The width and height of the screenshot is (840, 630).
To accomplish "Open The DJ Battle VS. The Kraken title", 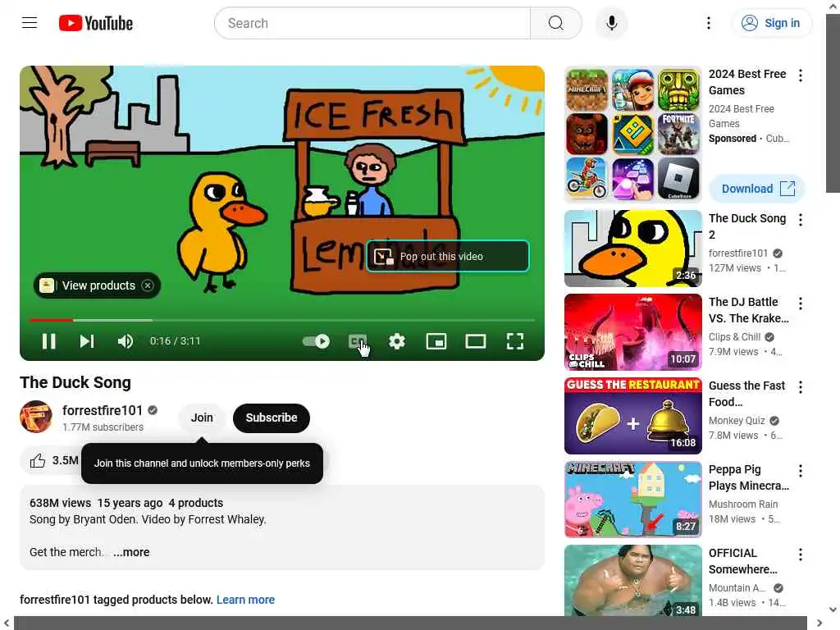I will tap(748, 310).
